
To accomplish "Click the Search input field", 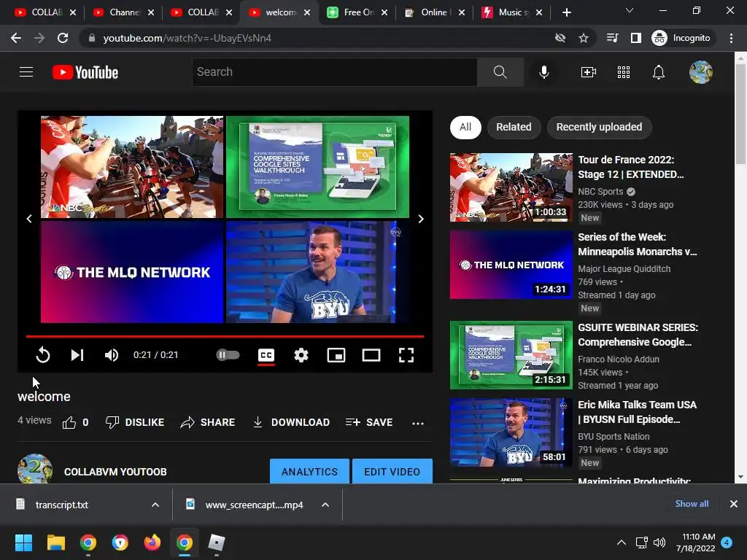I will (334, 72).
